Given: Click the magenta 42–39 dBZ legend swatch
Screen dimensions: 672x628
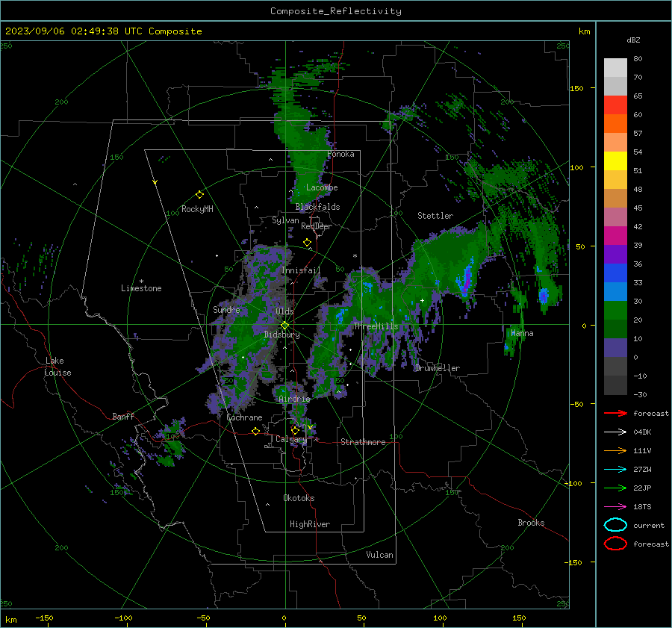Looking at the screenshot, I should [x=615, y=236].
